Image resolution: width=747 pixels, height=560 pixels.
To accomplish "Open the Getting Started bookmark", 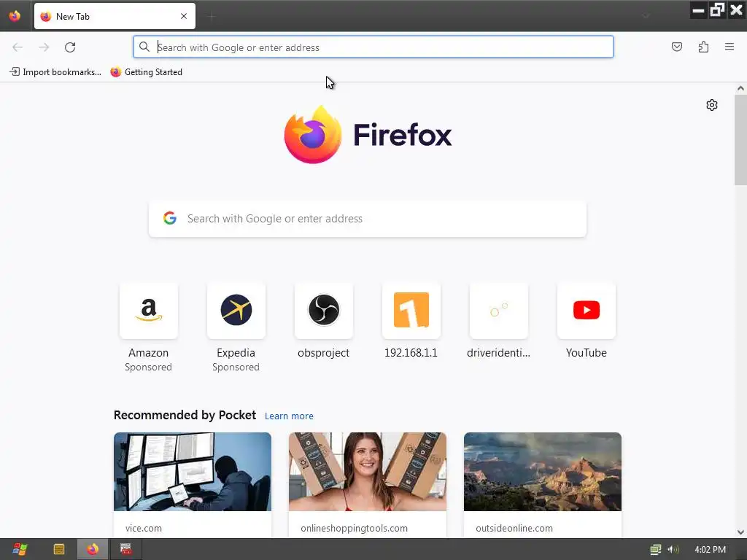I will point(146,72).
